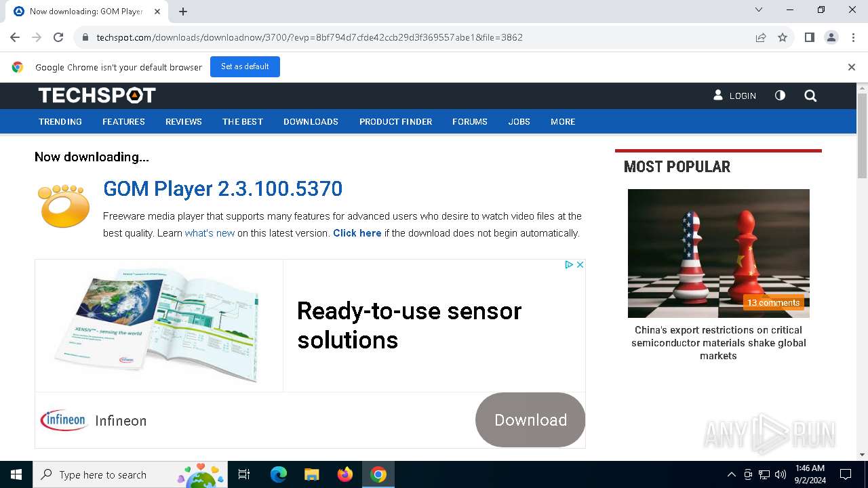Open the 13 comments badge

773,303
